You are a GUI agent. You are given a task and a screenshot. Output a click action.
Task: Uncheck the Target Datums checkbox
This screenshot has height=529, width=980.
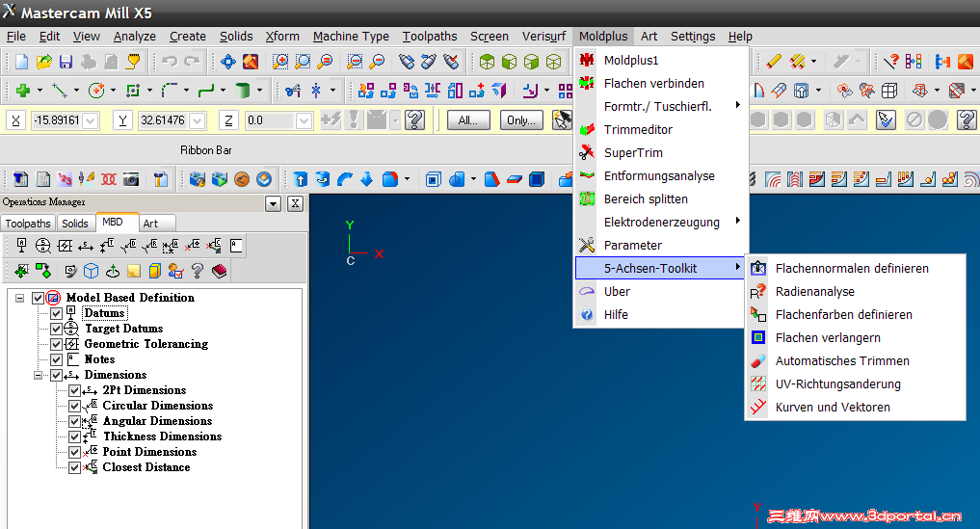tap(56, 329)
